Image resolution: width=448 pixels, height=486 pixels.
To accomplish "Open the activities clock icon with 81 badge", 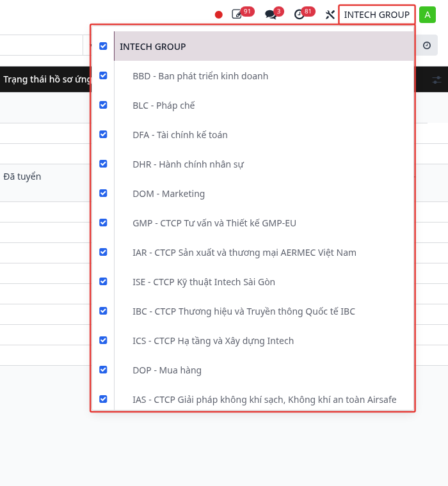I will click(305, 13).
